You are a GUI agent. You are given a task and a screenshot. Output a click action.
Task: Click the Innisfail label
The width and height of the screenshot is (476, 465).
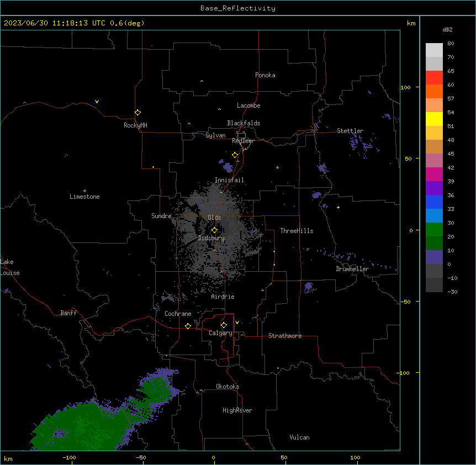pos(229,180)
